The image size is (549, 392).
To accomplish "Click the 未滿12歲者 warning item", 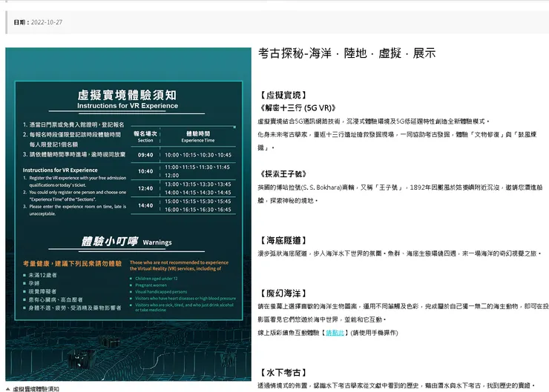I will tap(42, 275).
